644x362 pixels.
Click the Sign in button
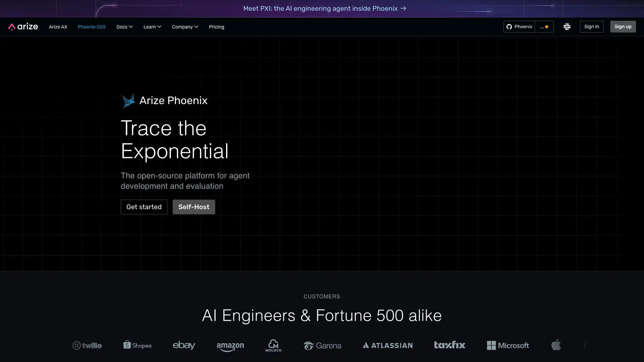coord(592,27)
